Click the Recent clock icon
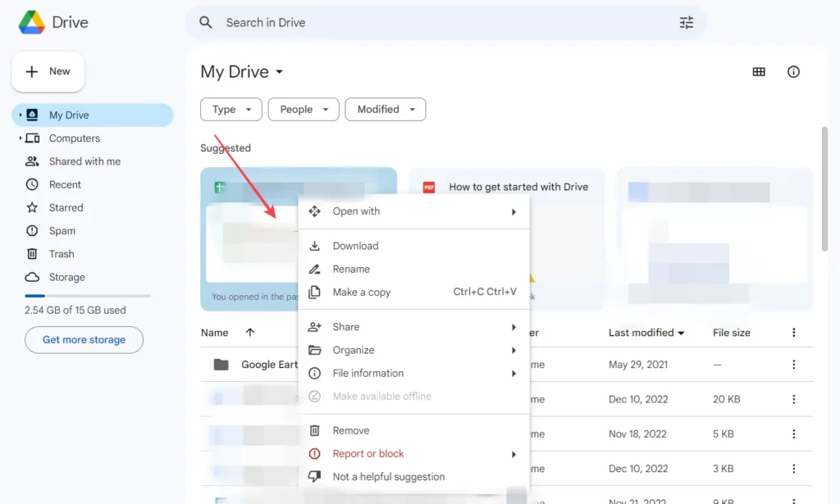Viewport: 840px width, 504px height. [x=32, y=184]
